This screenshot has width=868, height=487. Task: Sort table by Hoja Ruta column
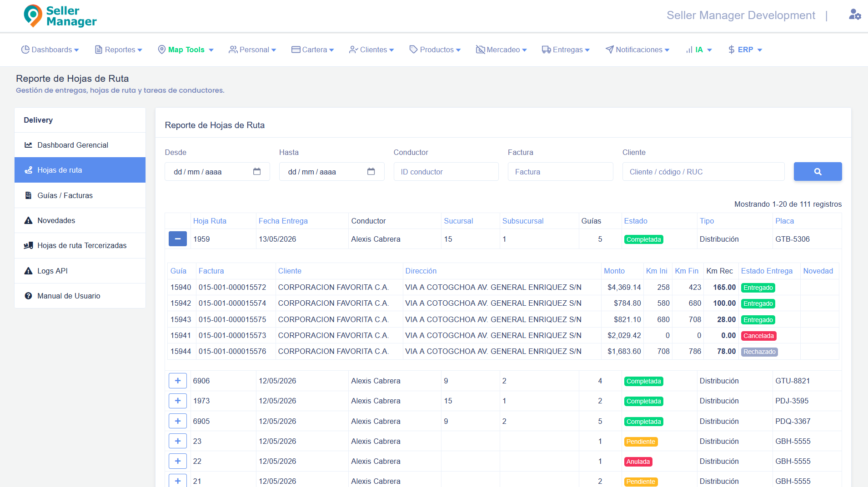click(x=210, y=221)
